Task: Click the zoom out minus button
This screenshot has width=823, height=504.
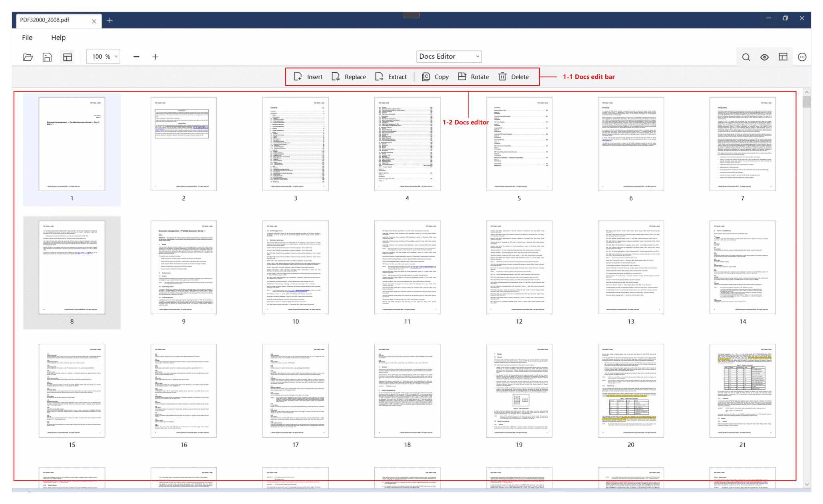Action: (x=136, y=57)
